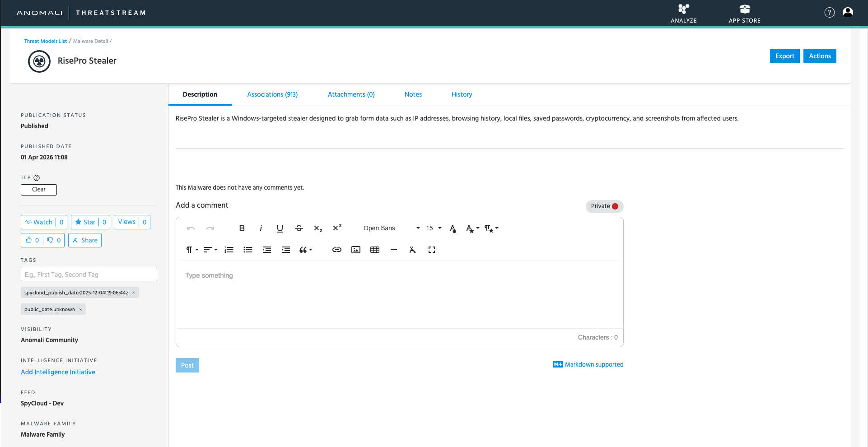Remove the spycloud_publish_date tag

(x=134, y=293)
